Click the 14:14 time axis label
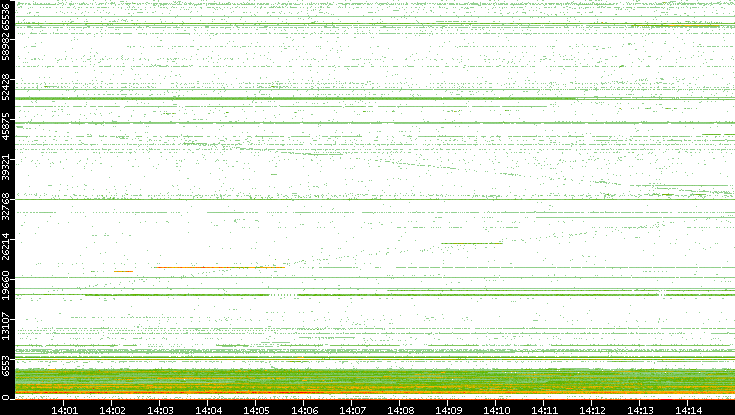The height and width of the screenshot is (415, 735). point(688,409)
